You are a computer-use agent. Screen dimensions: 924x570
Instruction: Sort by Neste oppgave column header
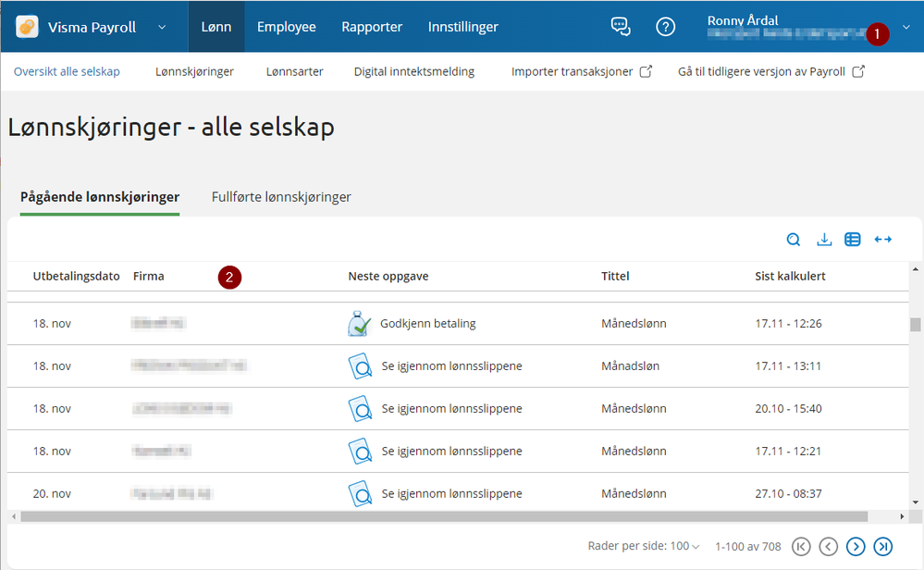388,276
